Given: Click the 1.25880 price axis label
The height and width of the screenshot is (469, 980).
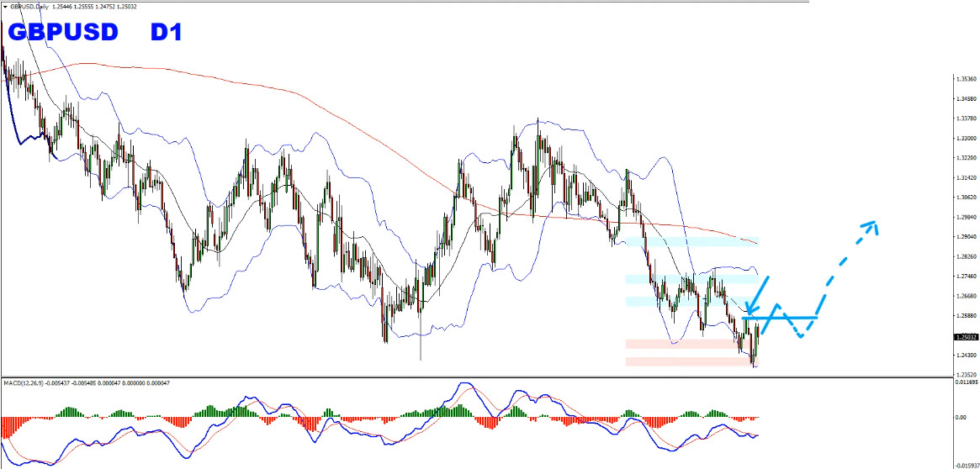Looking at the screenshot, I should (966, 316).
